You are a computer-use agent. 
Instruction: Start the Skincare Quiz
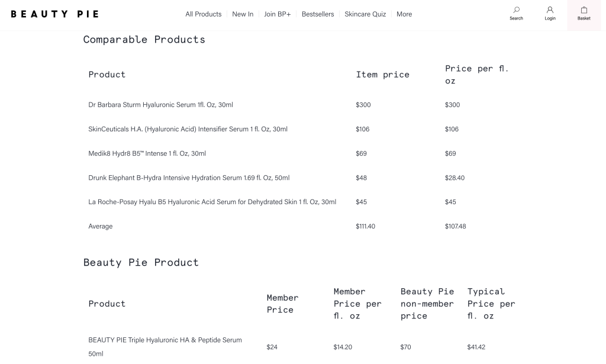pyautogui.click(x=365, y=14)
